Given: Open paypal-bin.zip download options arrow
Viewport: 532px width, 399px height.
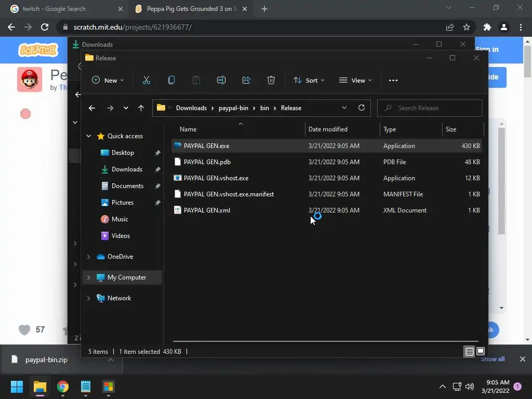Looking at the screenshot, I should click(x=111, y=360).
